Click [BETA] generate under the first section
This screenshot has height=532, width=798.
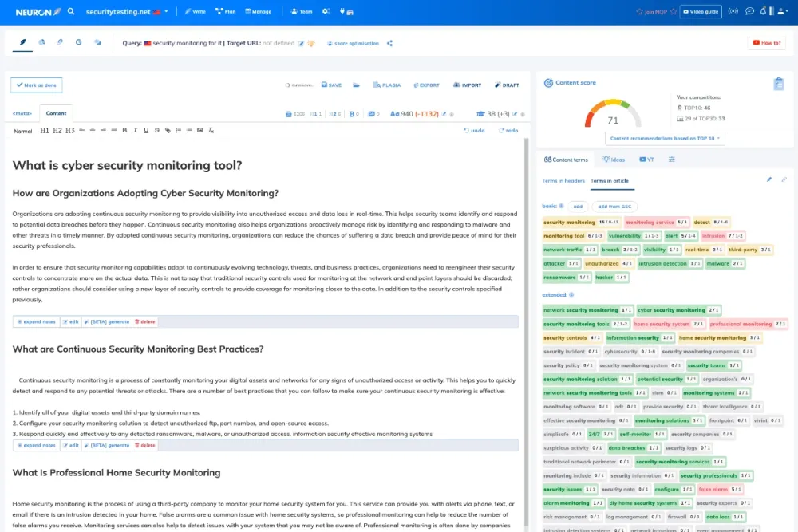pyautogui.click(x=107, y=322)
